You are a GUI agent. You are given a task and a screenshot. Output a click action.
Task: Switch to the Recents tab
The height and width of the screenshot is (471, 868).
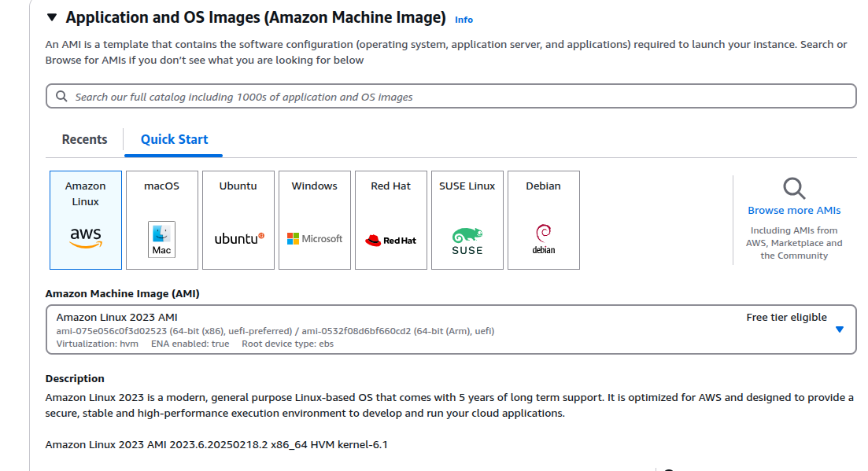click(85, 139)
